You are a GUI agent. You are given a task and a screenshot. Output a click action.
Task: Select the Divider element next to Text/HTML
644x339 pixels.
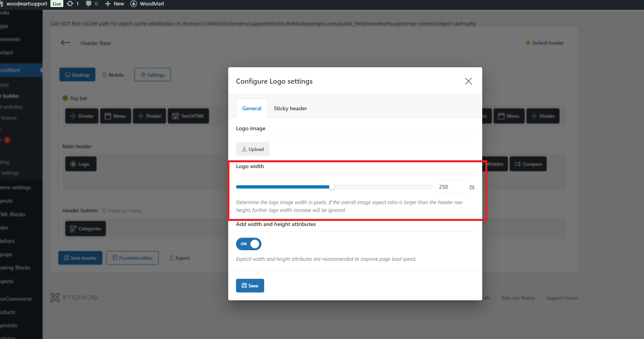point(150,116)
